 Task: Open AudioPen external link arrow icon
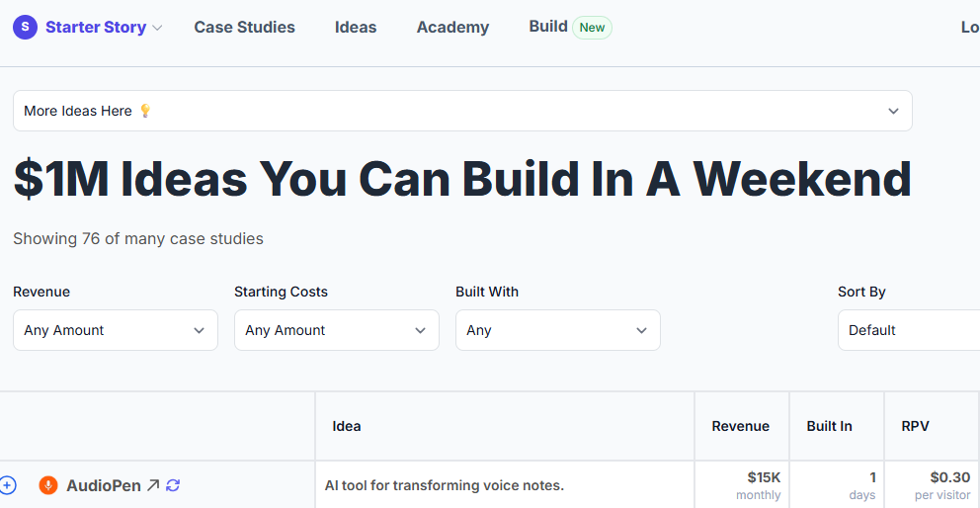152,485
